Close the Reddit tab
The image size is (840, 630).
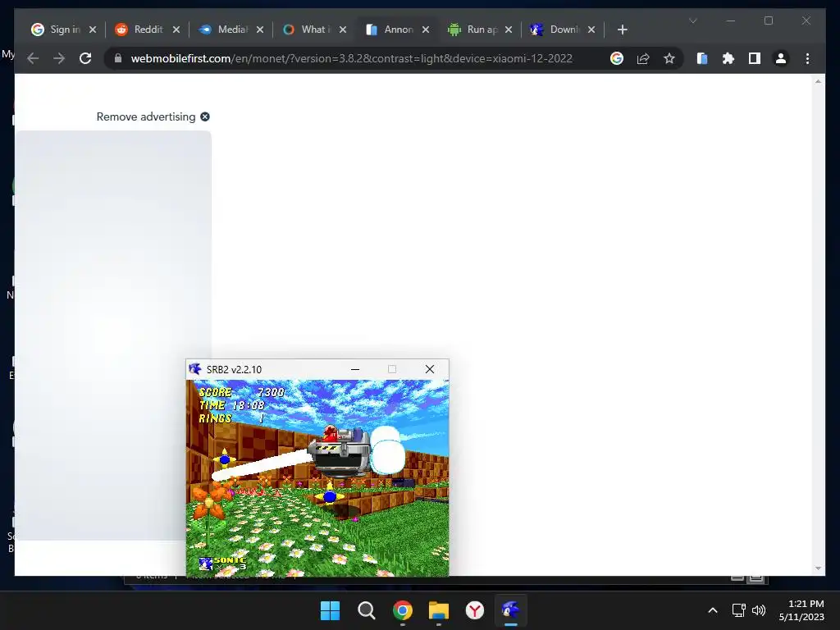coord(176,30)
